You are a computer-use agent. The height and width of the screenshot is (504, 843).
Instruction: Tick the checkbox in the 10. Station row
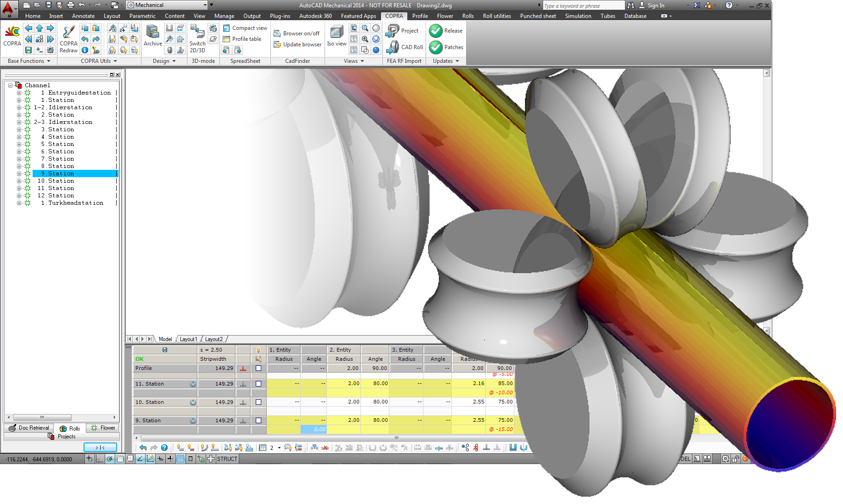pyautogui.click(x=259, y=402)
